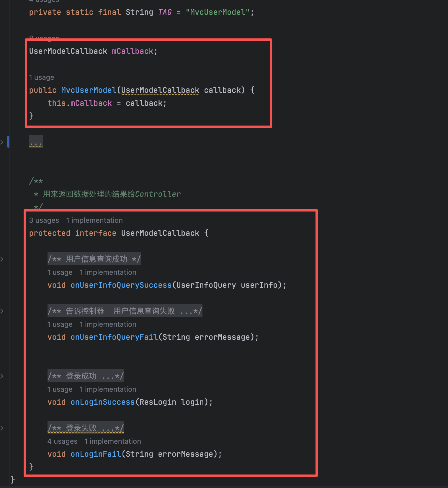This screenshot has height=488, width=448.
Task: Expand the 登录失败 comment fold arrow
Action: [2, 428]
